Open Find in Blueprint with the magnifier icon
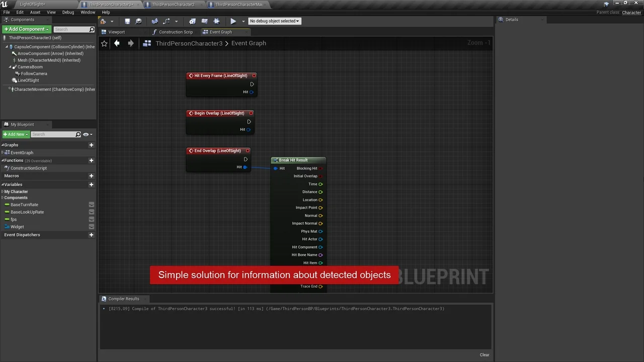Screen dimensions: 644x362 click(138, 21)
